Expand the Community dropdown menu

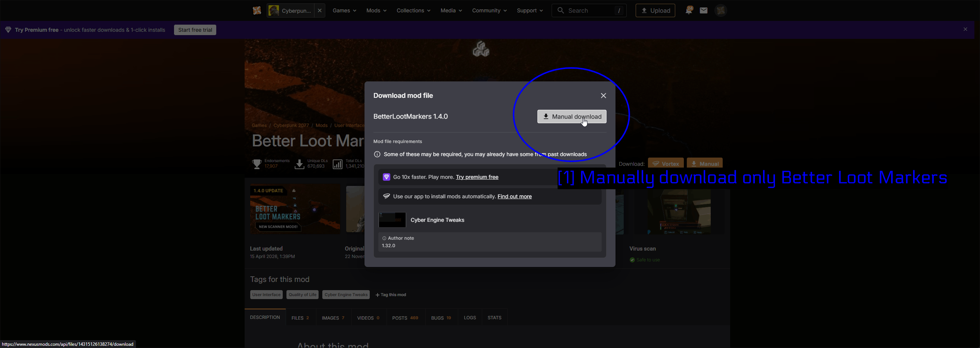pyautogui.click(x=489, y=11)
